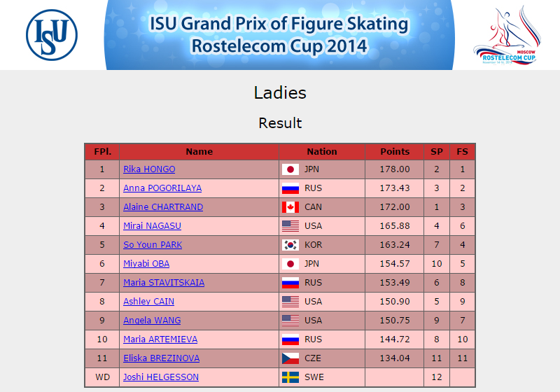This screenshot has height=392, width=560.
Task: Click the USA flag beside Mirai NAGASU
Action: pyautogui.click(x=290, y=226)
